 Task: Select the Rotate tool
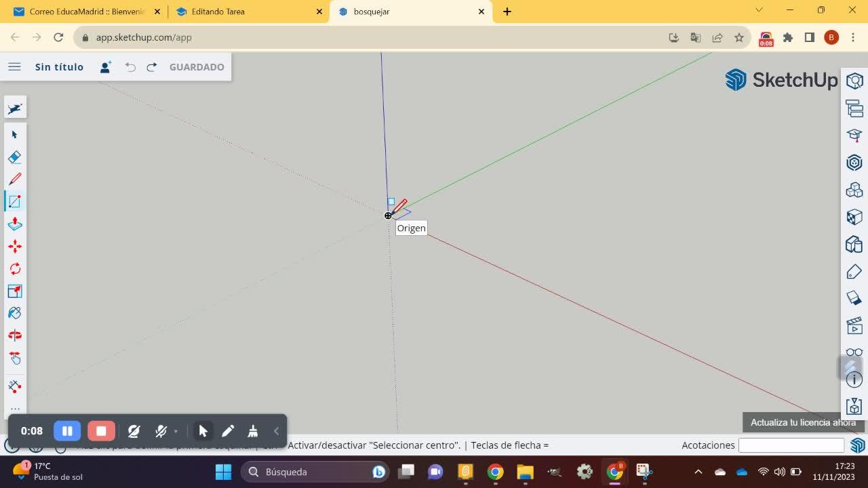tap(15, 268)
